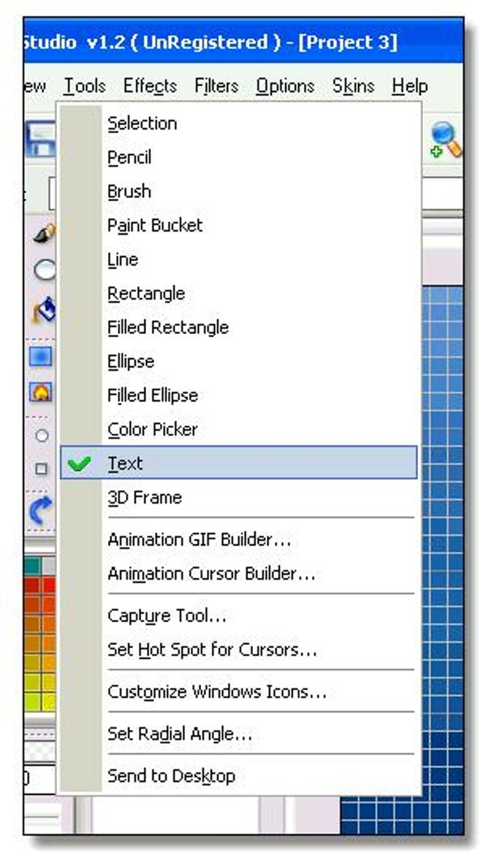Open the Effects menu
The height and width of the screenshot is (868, 497).
pos(150,86)
